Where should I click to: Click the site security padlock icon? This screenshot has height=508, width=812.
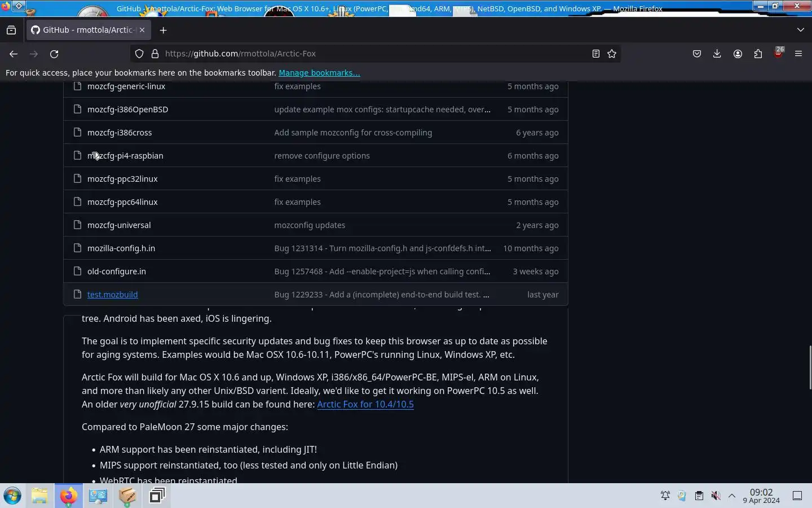(155, 54)
